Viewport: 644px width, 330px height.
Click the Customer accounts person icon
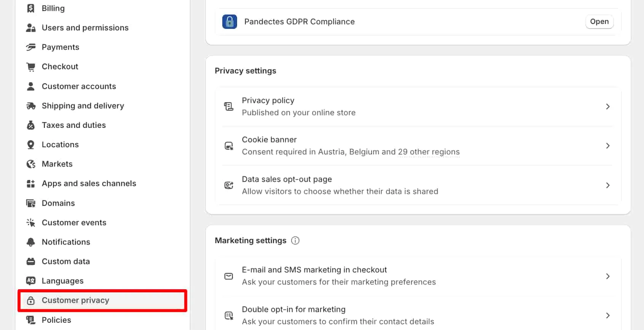coord(31,86)
